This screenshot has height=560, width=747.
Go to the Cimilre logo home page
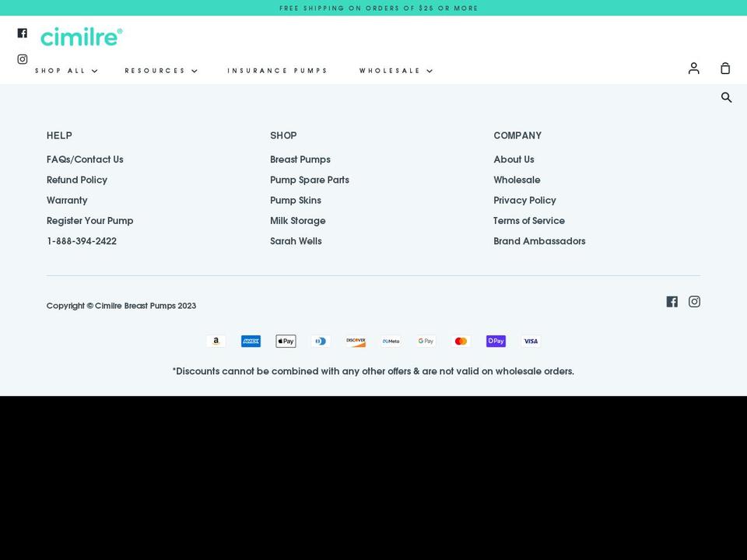pos(82,37)
